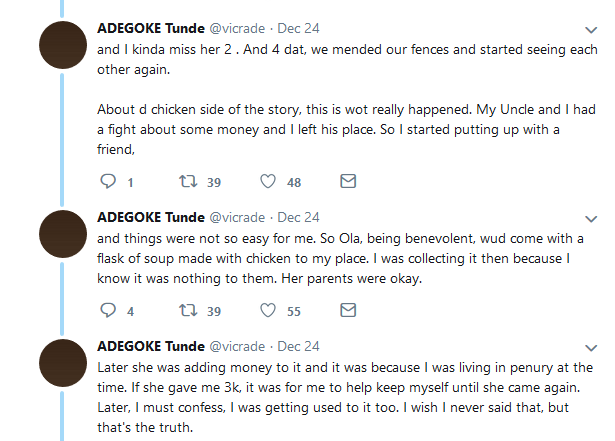Screen dimensions: 615x441
Task: Retweet the tweet about the Uncle fight
Action: [x=188, y=181]
